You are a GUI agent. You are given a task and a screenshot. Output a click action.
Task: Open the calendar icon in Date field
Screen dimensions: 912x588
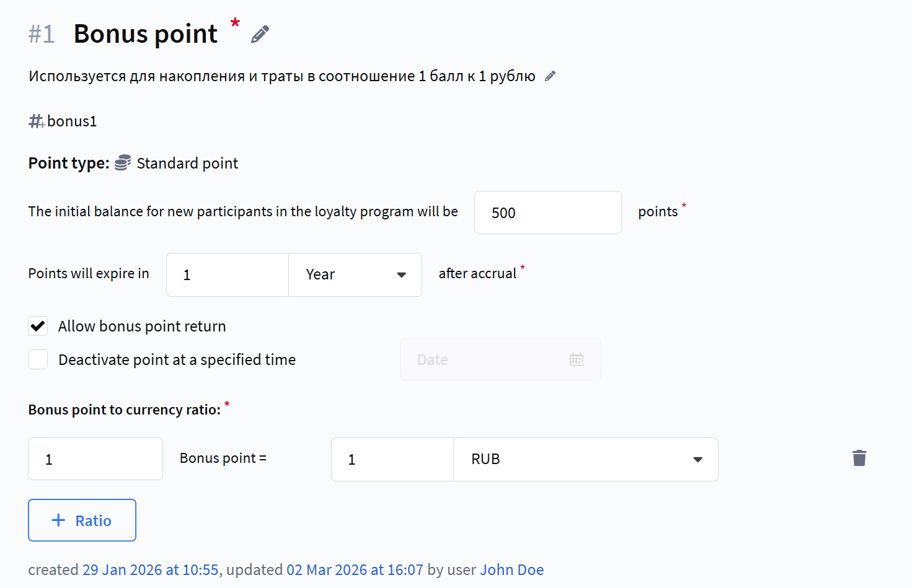click(577, 359)
